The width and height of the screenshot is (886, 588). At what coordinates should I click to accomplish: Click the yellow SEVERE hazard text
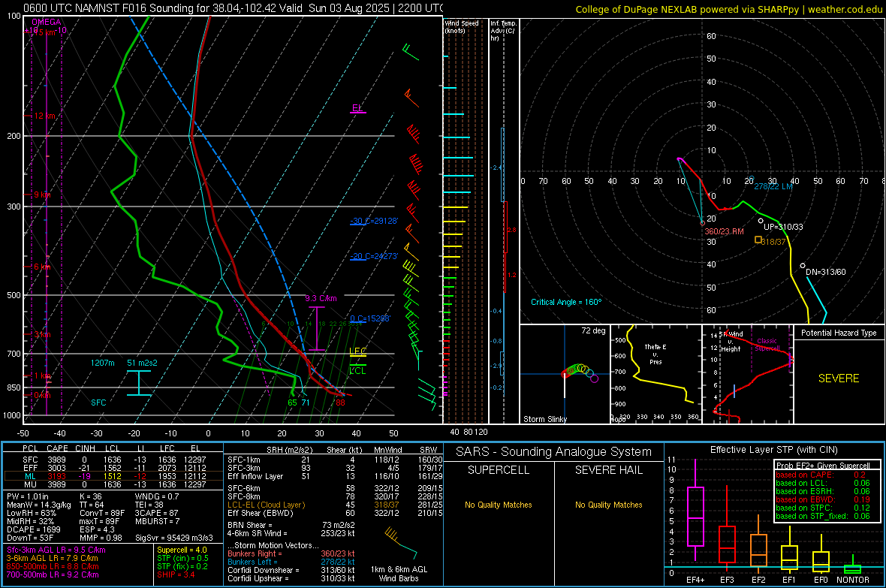(839, 378)
